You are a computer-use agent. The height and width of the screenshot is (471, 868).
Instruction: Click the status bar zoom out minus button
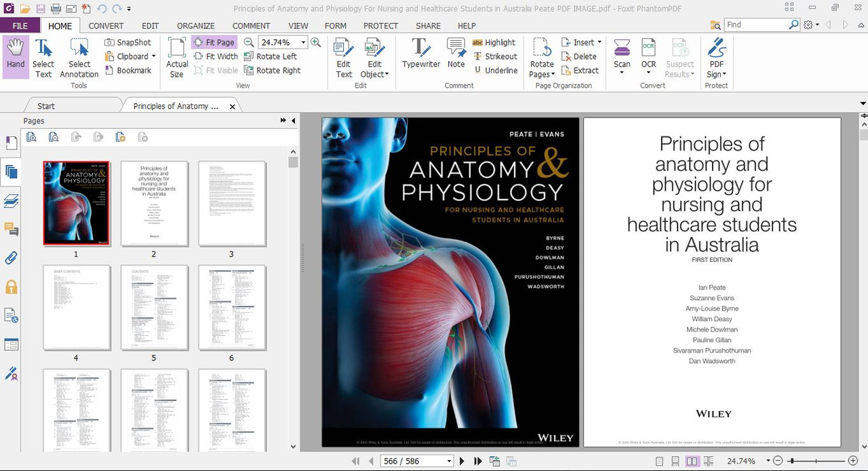point(778,461)
